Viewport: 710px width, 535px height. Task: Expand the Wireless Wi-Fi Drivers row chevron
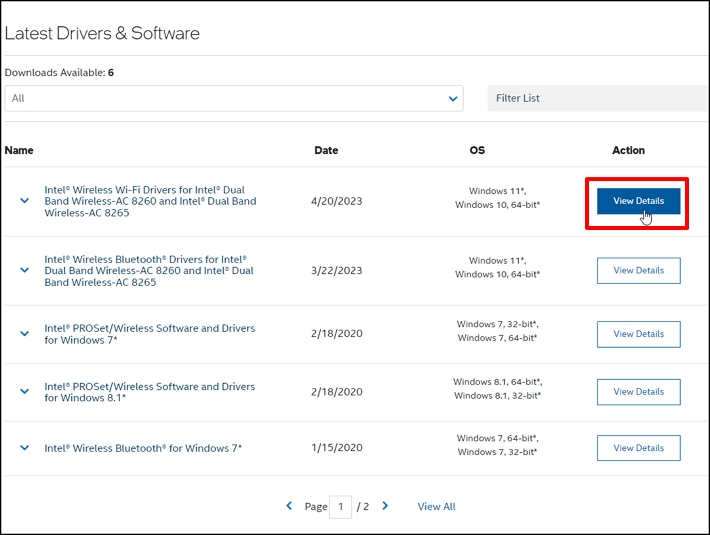coord(24,201)
